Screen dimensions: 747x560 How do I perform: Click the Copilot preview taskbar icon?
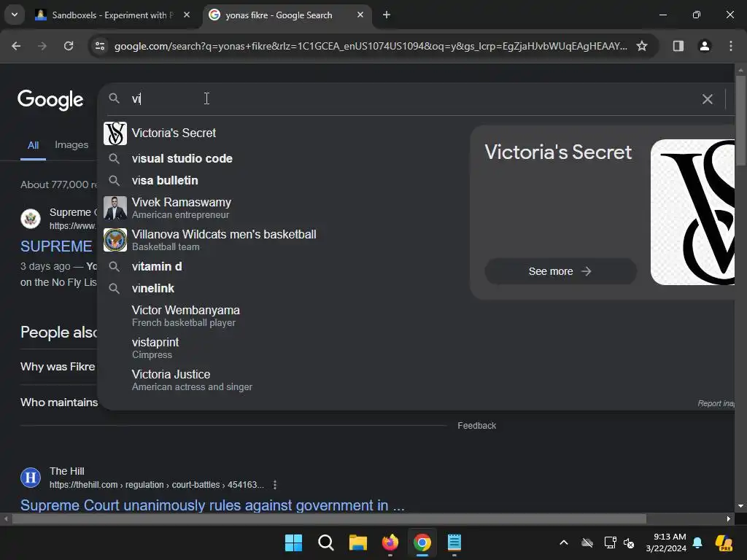(724, 542)
